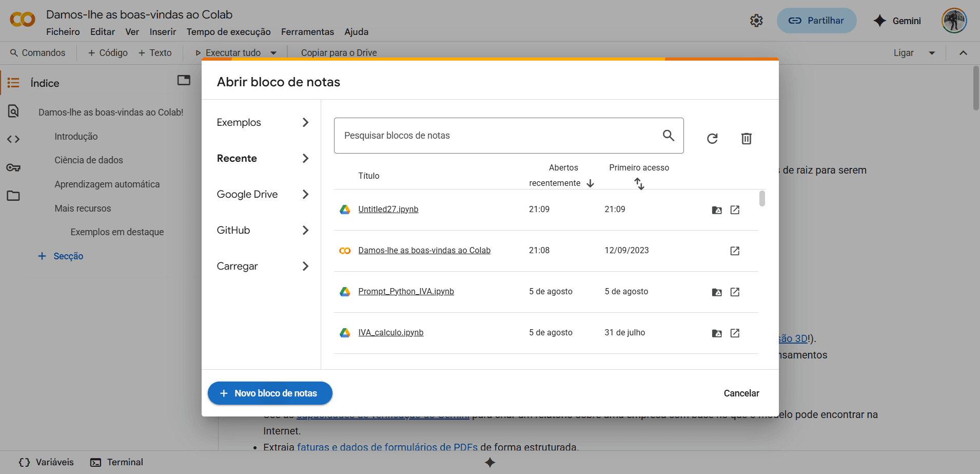Click the notebook list scrollbar
This screenshot has width=980, height=474.
coord(762,198)
